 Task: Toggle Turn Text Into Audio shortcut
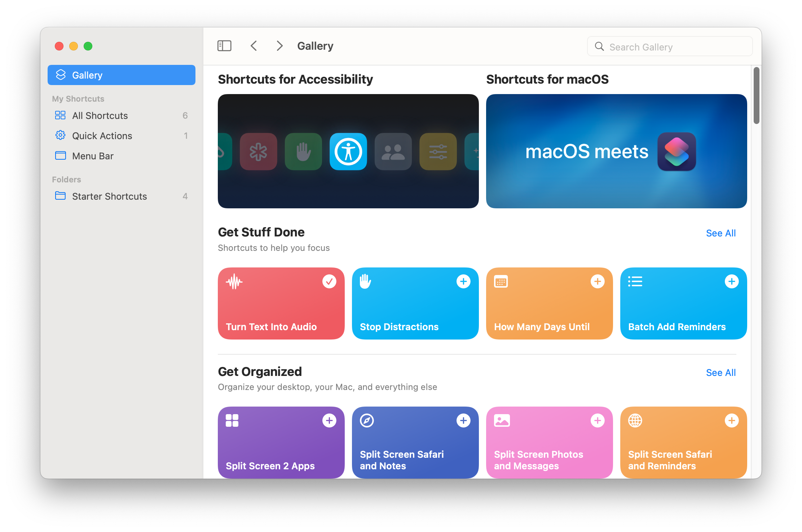point(329,281)
